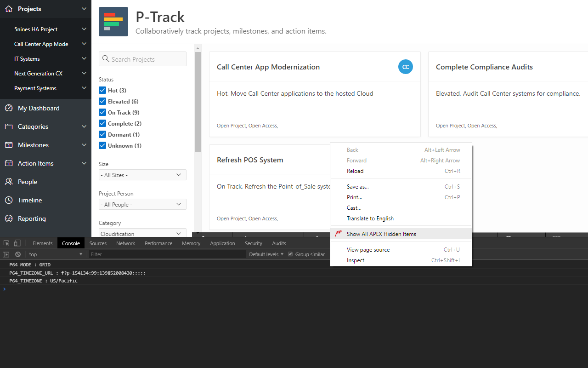Click the console prompt input line
The height and width of the screenshot is (368, 588).
click(x=294, y=289)
